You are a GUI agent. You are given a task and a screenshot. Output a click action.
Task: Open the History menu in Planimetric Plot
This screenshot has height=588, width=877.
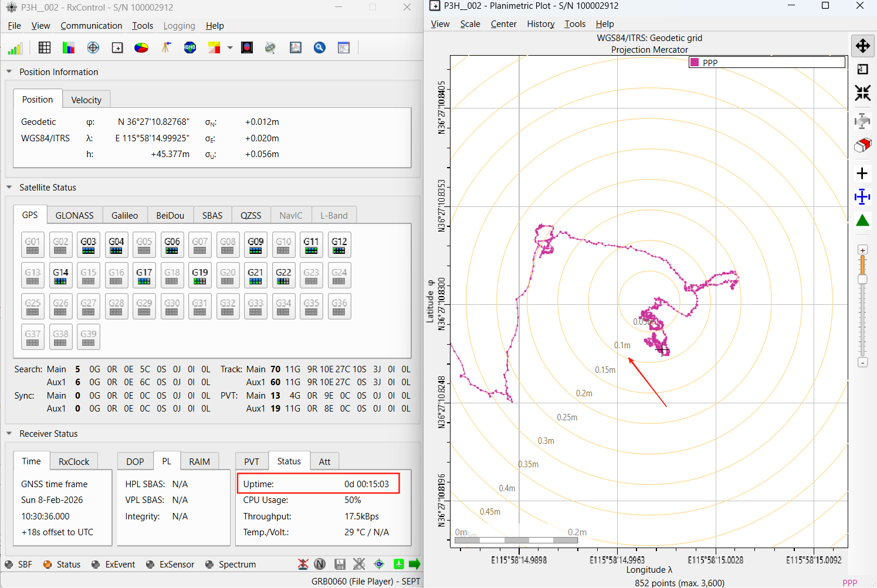(x=541, y=24)
